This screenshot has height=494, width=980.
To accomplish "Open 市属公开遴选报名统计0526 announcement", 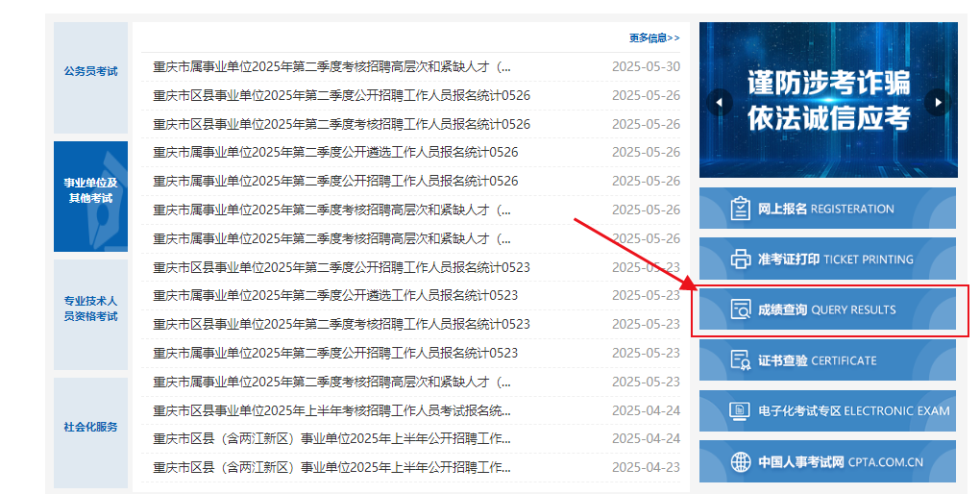I will coord(335,153).
